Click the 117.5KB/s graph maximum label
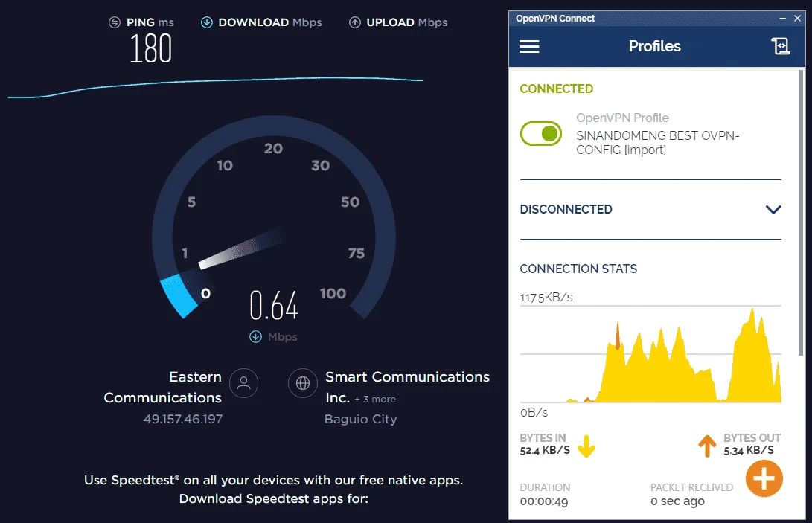Image resolution: width=812 pixels, height=523 pixels. click(x=546, y=298)
